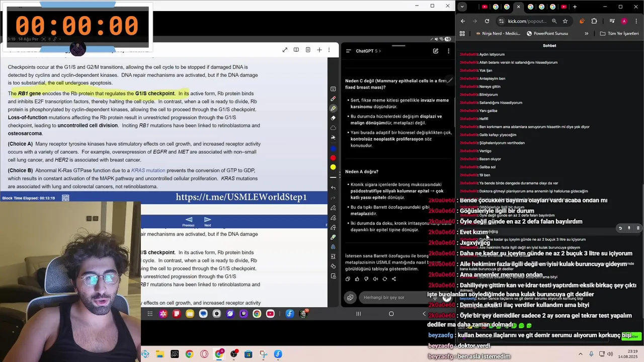Copy the ChatGPT response
Viewport: 644px width, 362px height.
click(x=348, y=279)
